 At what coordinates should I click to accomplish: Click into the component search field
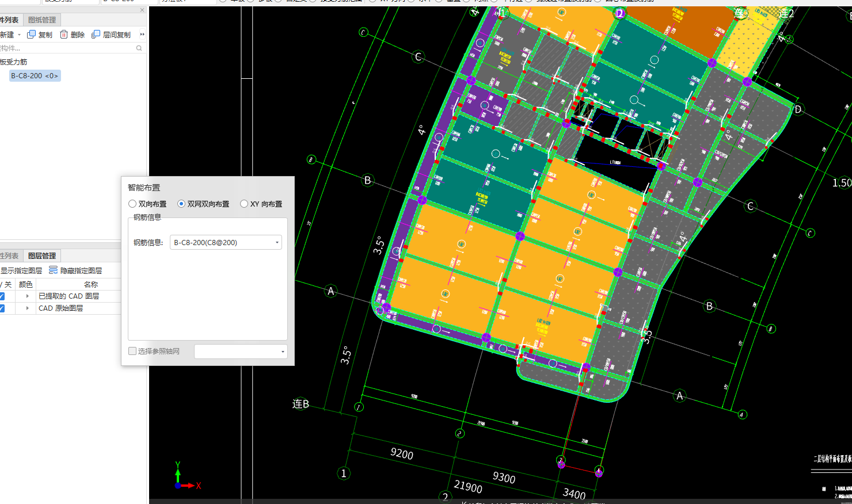pos(68,48)
